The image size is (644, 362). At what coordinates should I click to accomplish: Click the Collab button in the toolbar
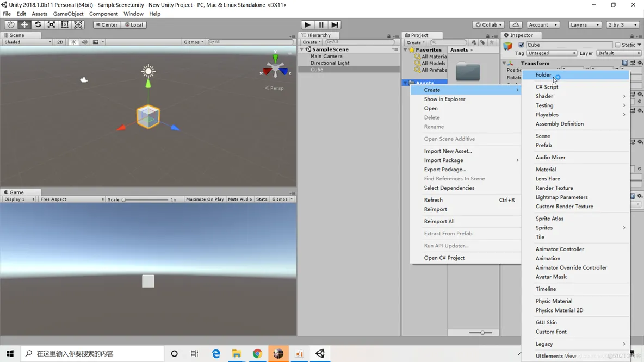pos(487,24)
